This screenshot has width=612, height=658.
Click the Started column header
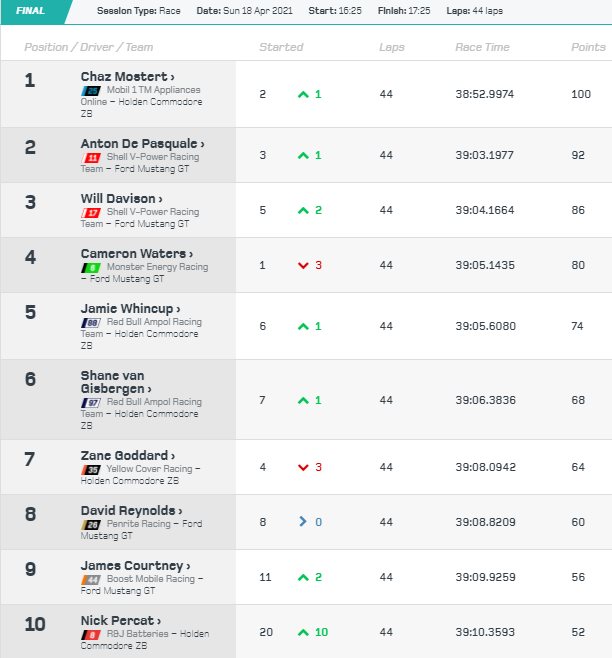click(281, 47)
